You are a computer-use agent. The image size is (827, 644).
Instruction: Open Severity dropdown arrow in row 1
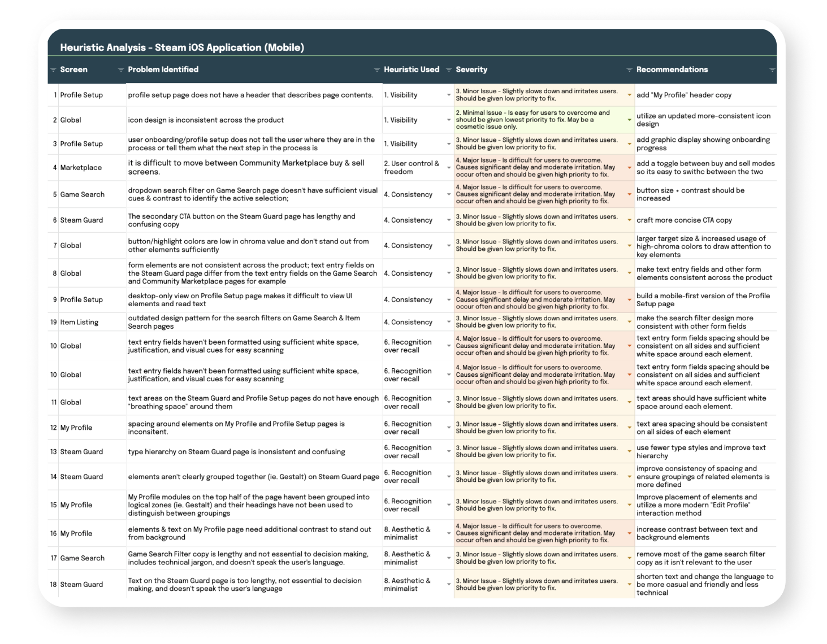(629, 95)
